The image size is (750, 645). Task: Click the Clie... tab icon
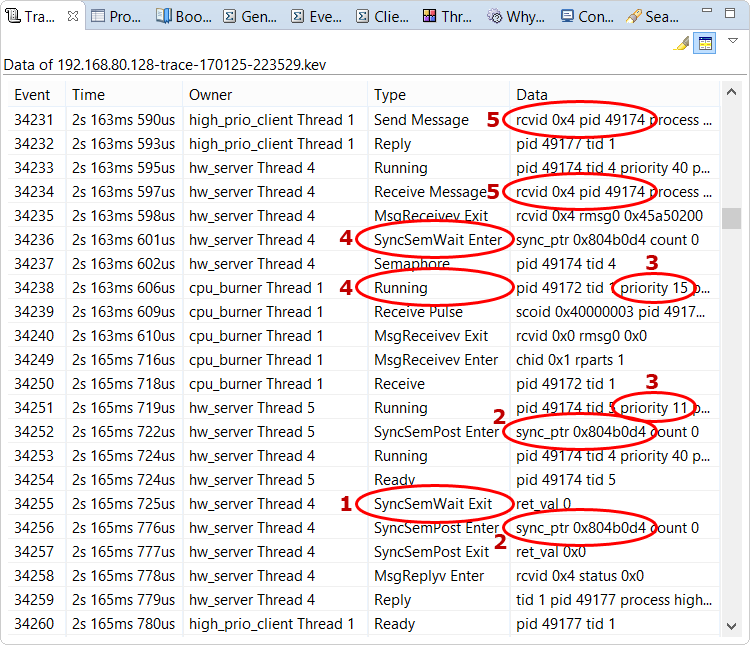click(362, 17)
